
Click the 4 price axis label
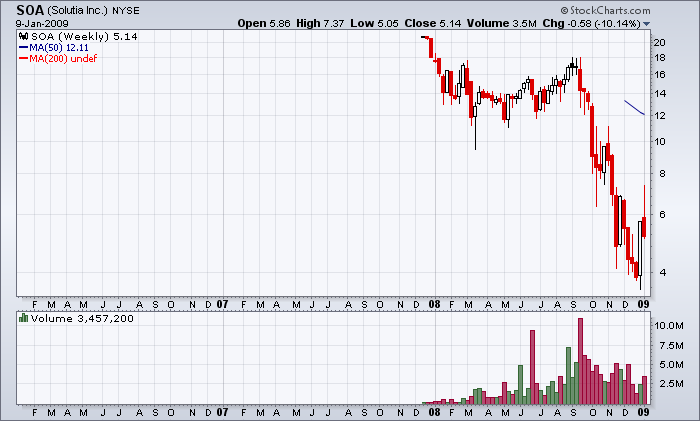662,272
